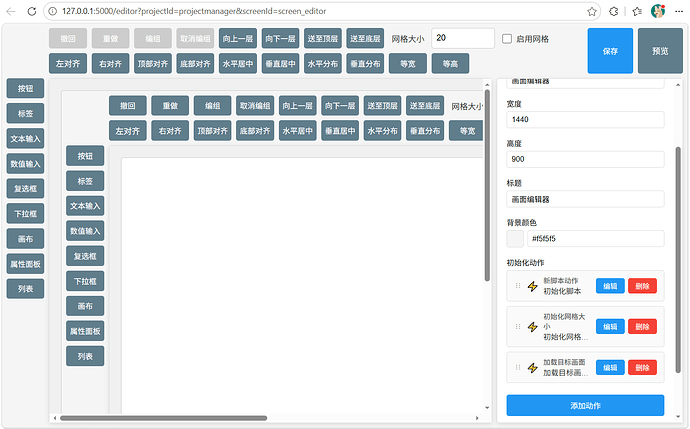Open the browser extensions icon
Image resolution: width=690 pixels, height=429 pixels.
coord(614,12)
